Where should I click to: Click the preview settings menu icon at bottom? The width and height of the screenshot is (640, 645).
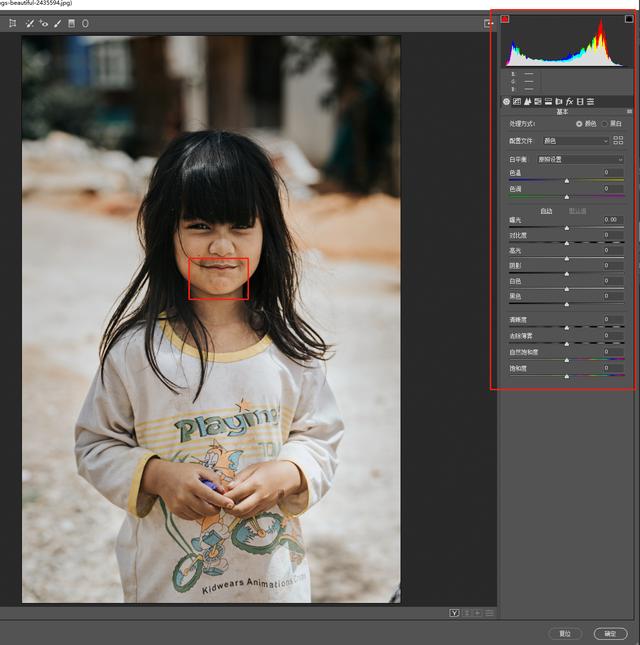489,613
